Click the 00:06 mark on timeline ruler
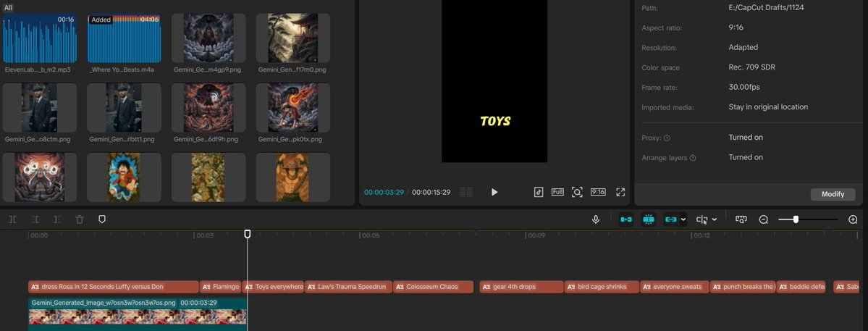This screenshot has height=331, width=868. 371,235
